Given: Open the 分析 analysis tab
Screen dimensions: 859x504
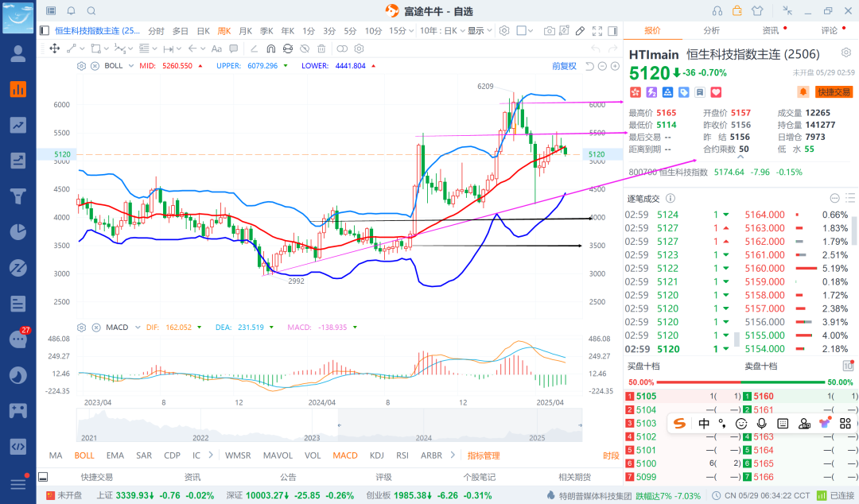Looking at the screenshot, I should [712, 31].
